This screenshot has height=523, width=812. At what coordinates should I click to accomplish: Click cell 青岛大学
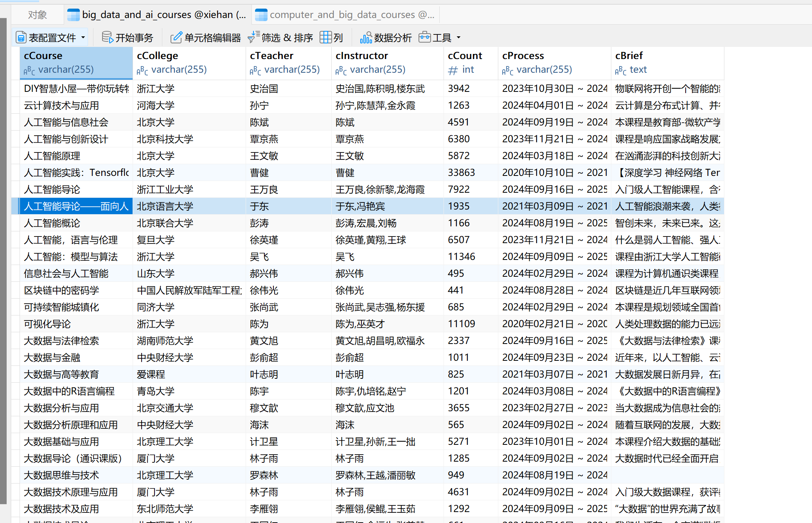189,391
